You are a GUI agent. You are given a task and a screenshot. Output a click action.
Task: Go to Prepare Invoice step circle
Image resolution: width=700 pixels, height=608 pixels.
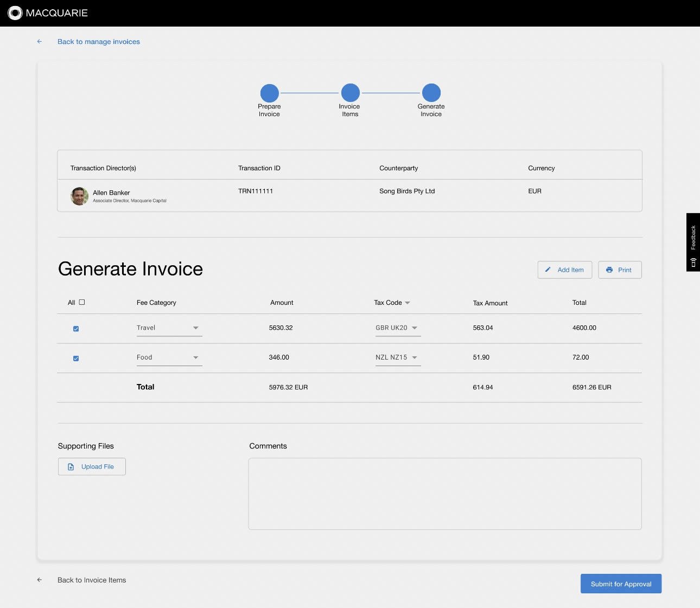click(269, 93)
